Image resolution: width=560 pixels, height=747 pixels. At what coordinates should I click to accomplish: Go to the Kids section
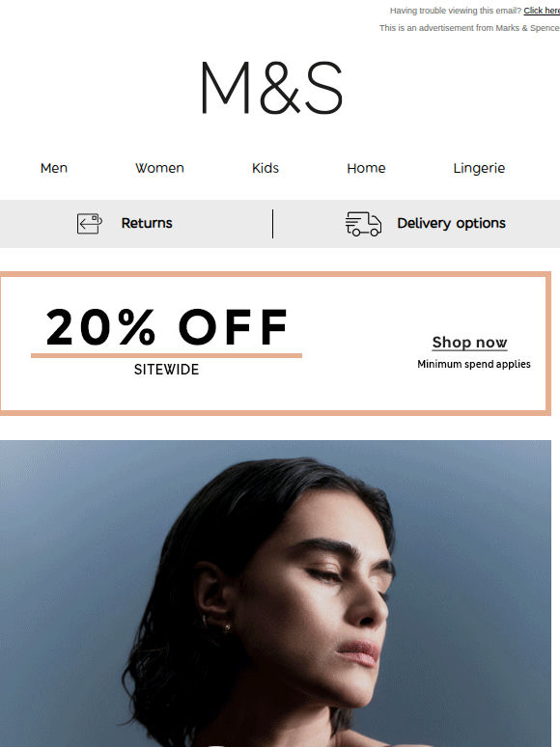pos(266,168)
